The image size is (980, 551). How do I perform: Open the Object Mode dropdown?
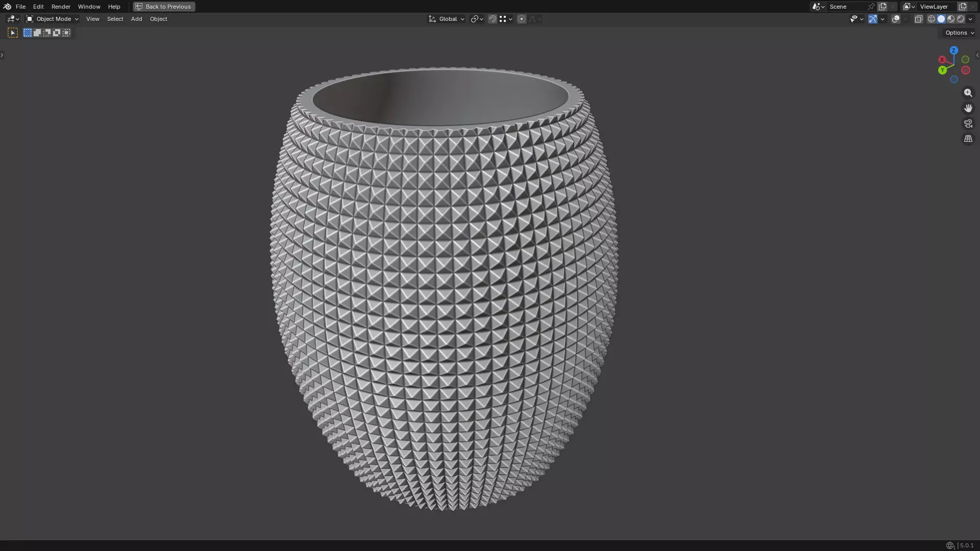[x=52, y=19]
